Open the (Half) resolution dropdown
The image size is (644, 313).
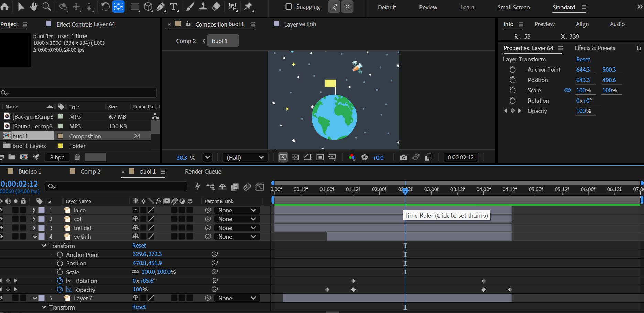245,157
